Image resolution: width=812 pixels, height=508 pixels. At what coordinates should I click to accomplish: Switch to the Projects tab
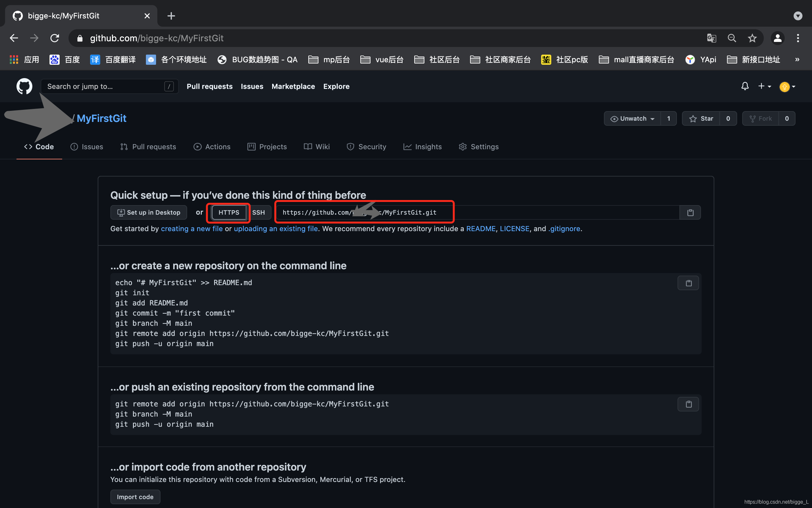tap(267, 147)
